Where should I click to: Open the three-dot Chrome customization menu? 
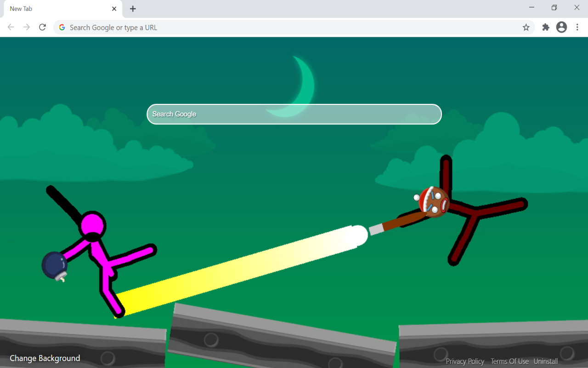click(577, 27)
